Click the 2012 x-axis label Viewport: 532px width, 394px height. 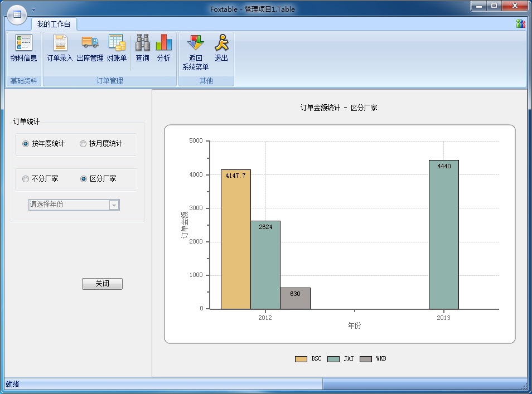point(265,318)
